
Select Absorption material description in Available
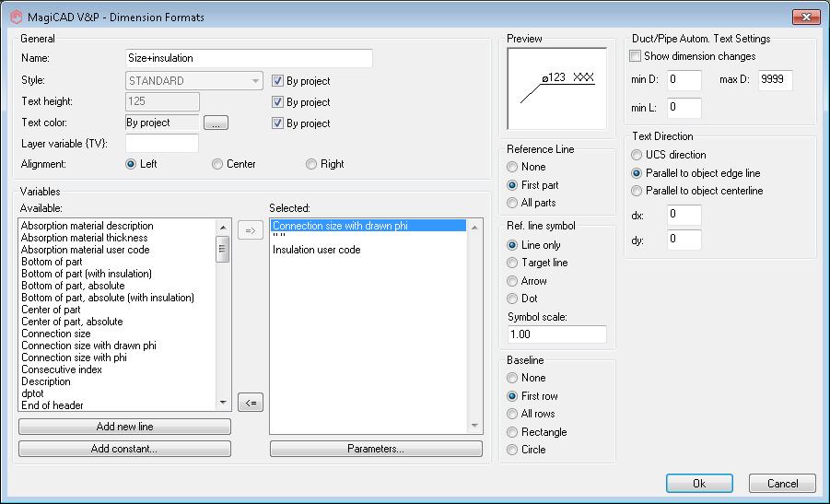point(88,226)
